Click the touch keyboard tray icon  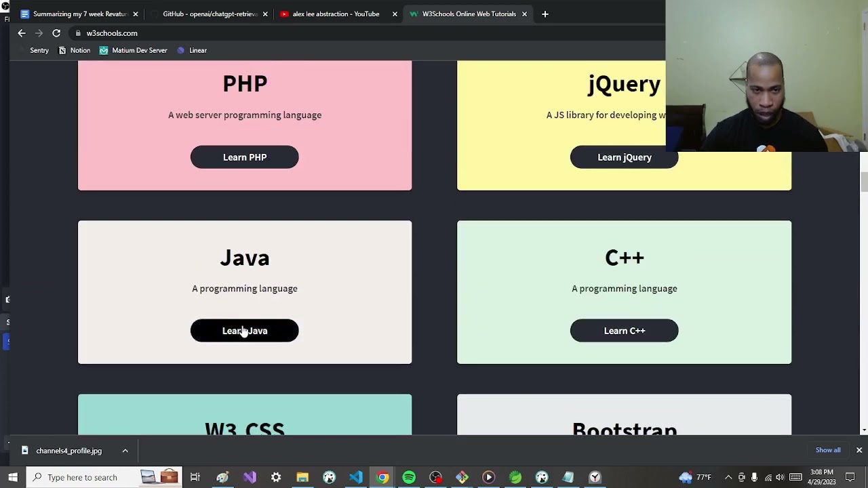coord(795,477)
